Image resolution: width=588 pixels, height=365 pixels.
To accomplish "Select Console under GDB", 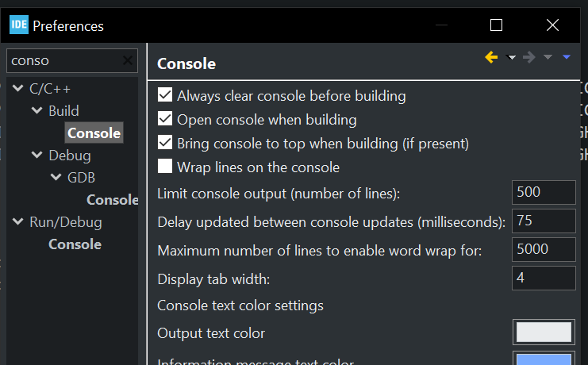I will pyautogui.click(x=112, y=200).
